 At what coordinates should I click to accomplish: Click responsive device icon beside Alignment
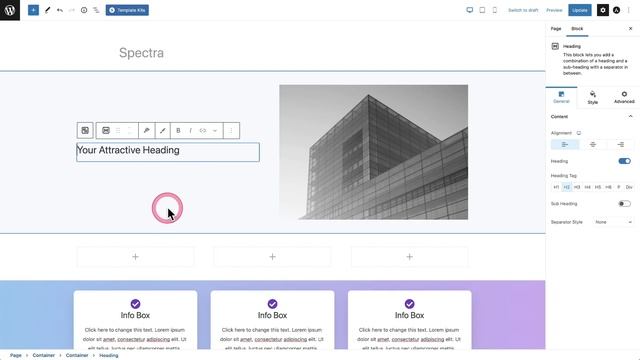click(x=579, y=133)
